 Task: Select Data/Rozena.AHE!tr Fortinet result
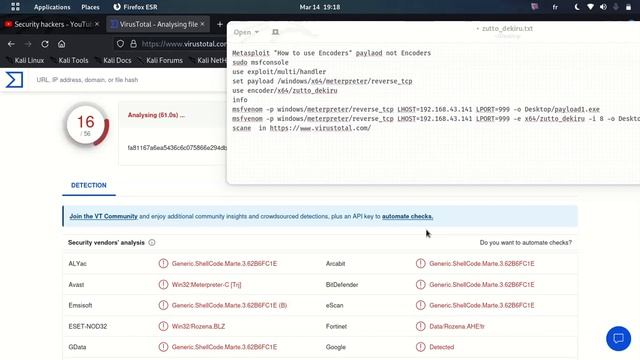(x=457, y=326)
